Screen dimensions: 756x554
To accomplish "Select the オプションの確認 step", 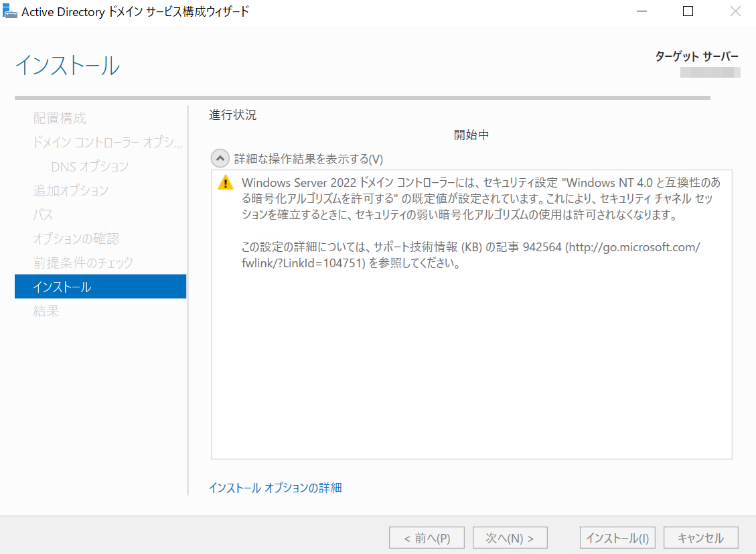I will tap(76, 238).
